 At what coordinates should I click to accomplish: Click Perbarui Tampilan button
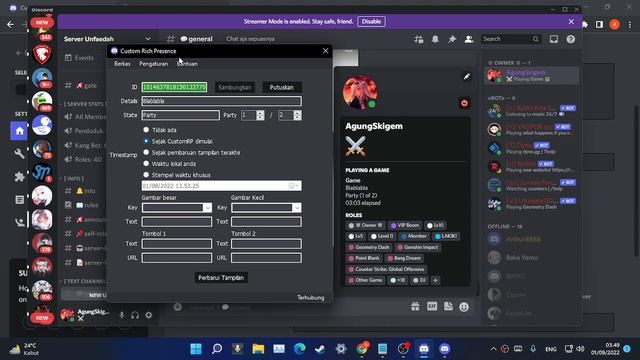(x=221, y=278)
